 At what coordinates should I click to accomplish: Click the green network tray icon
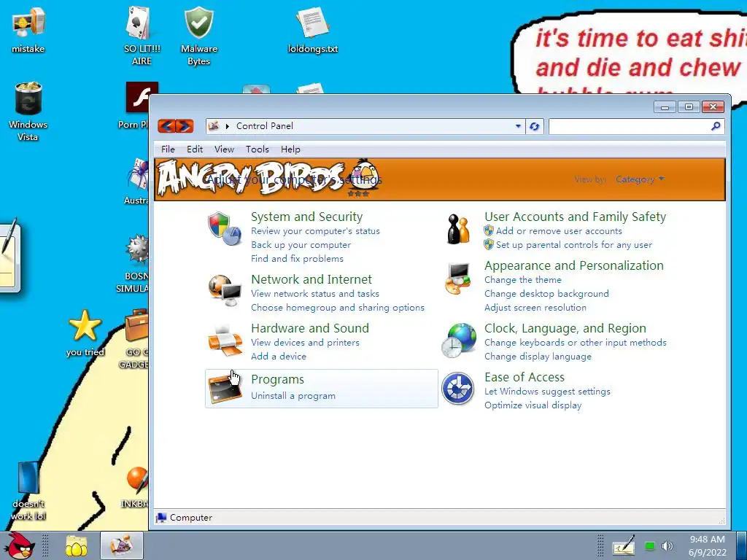click(x=649, y=545)
